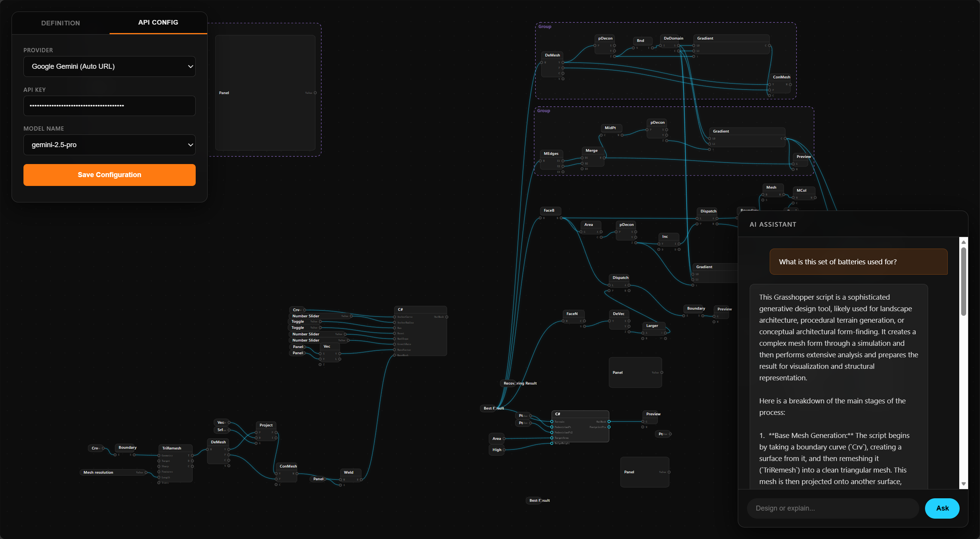Click the Ask button in AI Assistant
This screenshot has width=980, height=539.
click(x=942, y=508)
